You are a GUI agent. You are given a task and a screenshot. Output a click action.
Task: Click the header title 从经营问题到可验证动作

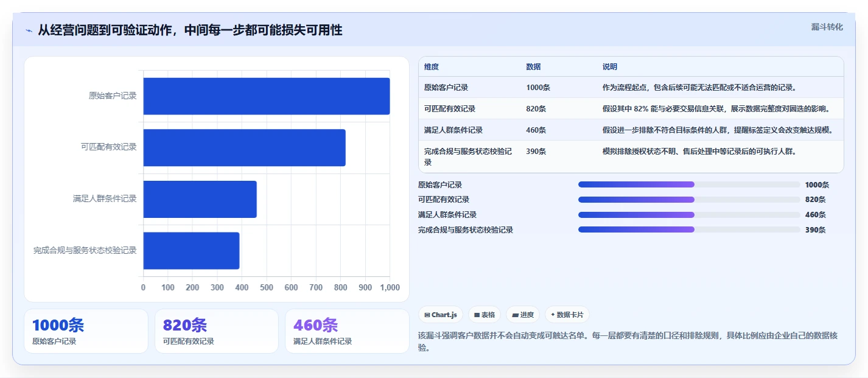tap(190, 30)
